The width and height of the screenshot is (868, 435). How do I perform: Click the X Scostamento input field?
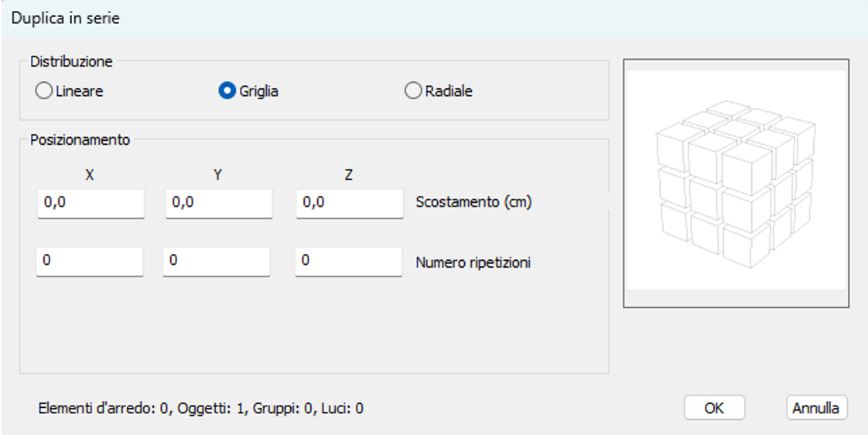pyautogui.click(x=91, y=203)
